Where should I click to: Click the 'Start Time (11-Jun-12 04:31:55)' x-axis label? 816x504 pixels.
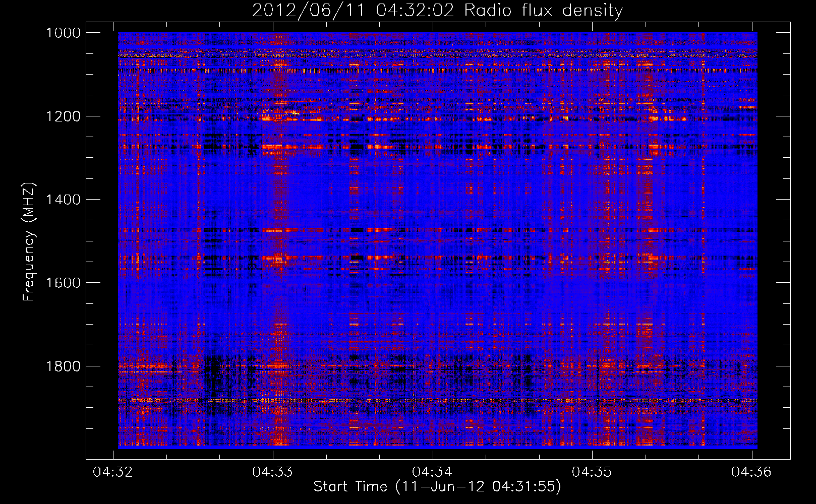[437, 487]
